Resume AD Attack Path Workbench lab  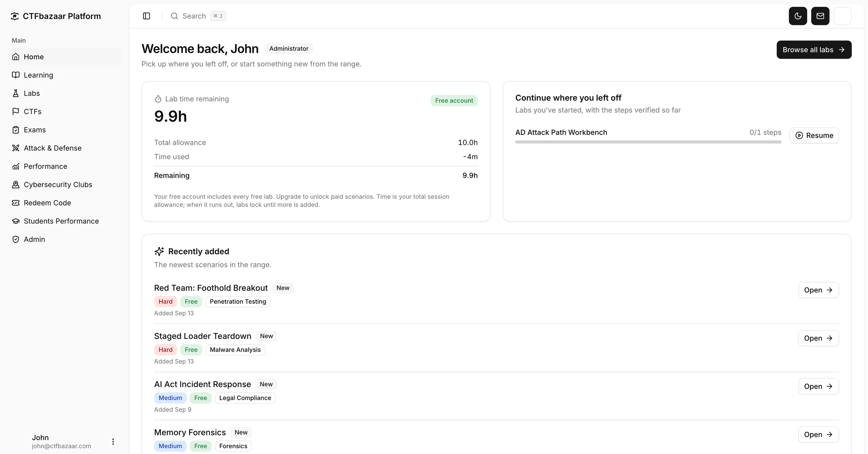click(x=814, y=135)
